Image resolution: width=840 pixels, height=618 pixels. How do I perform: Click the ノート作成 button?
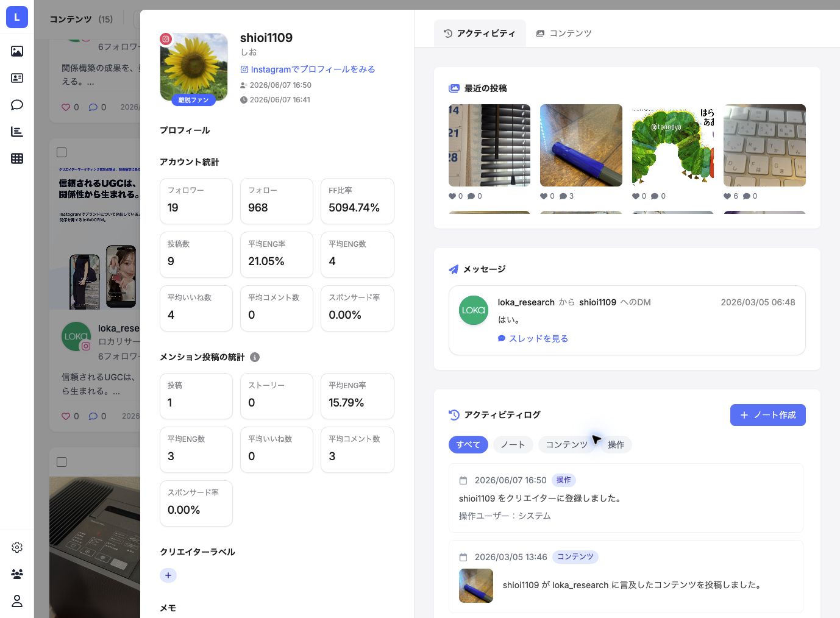768,415
